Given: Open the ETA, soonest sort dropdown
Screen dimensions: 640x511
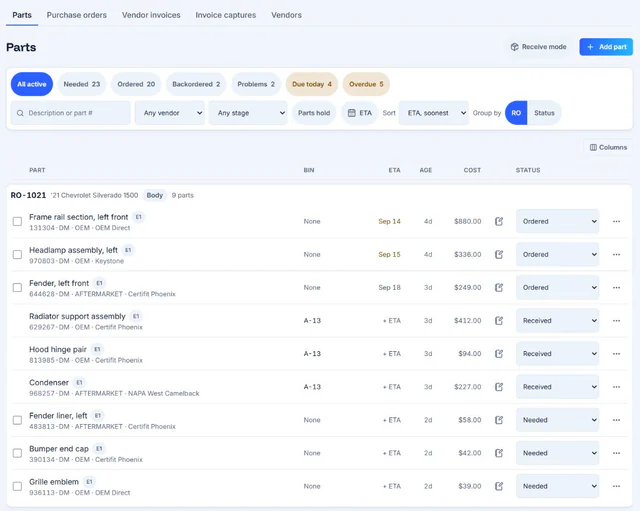Looking at the screenshot, I should tap(433, 113).
